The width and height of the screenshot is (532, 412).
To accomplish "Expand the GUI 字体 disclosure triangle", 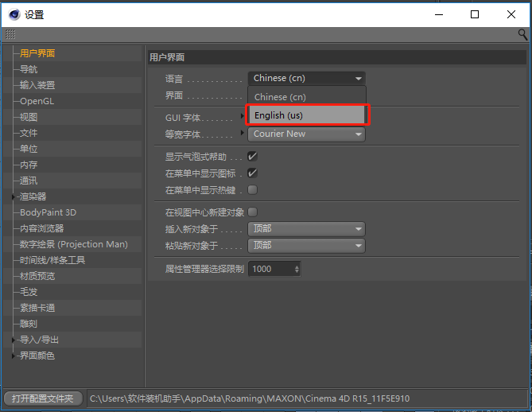I will [243, 116].
